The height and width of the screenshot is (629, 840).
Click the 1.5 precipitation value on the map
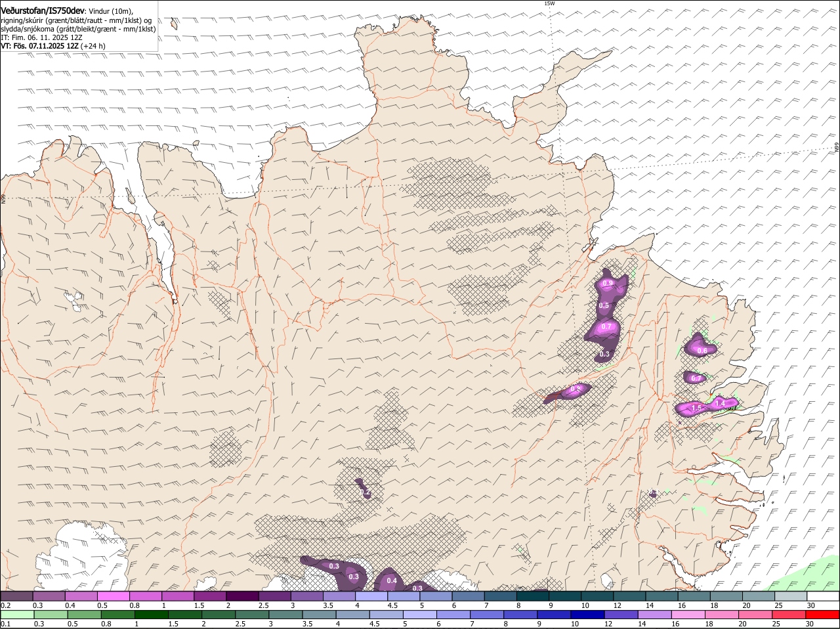pyautogui.click(x=697, y=408)
